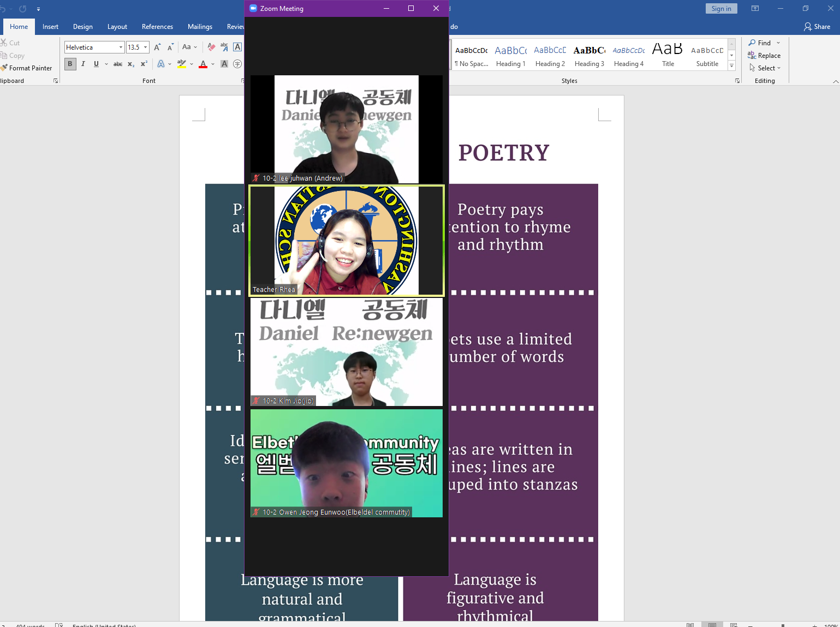
Task: Switch to the Insert tab
Action: point(50,27)
